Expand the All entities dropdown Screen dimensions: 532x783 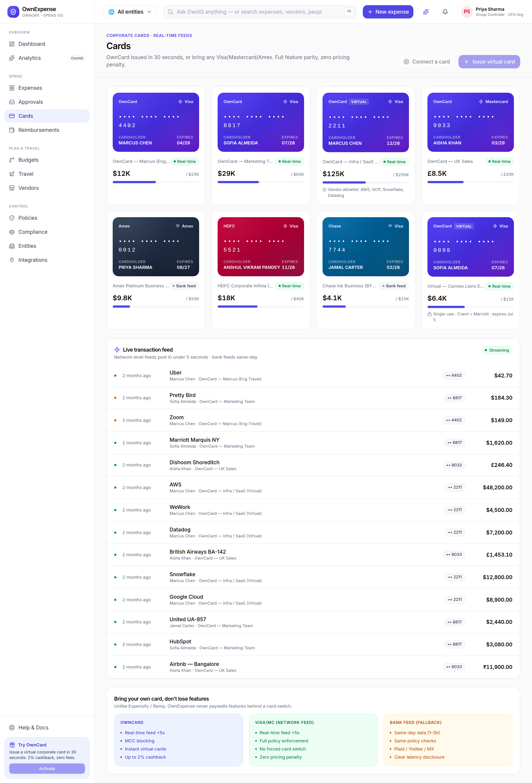tap(130, 12)
